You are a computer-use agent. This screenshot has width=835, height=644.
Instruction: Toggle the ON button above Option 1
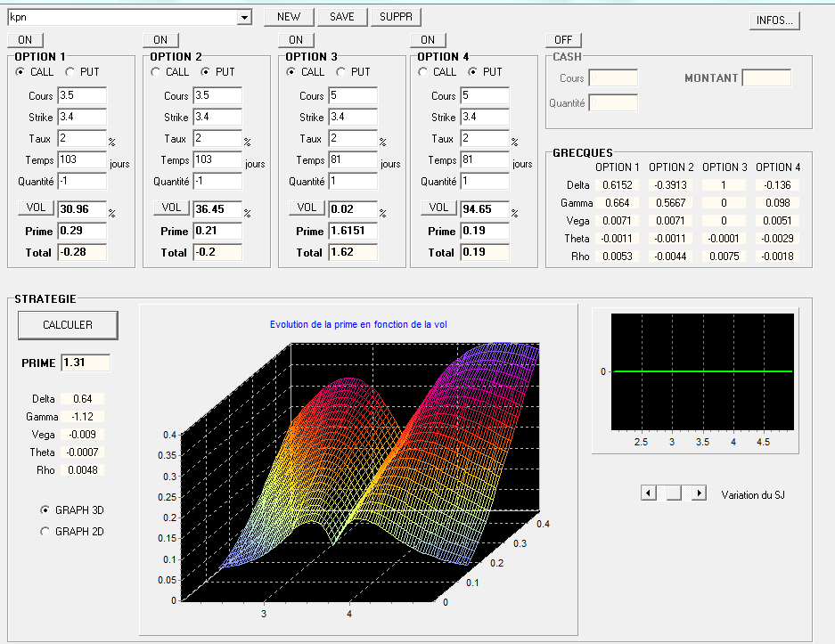[x=25, y=40]
